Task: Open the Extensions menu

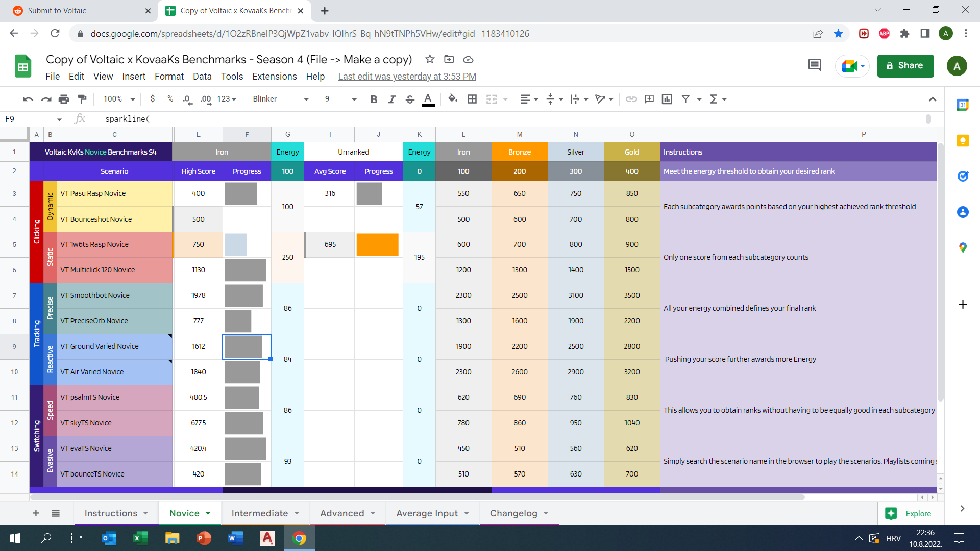Action: pyautogui.click(x=274, y=76)
